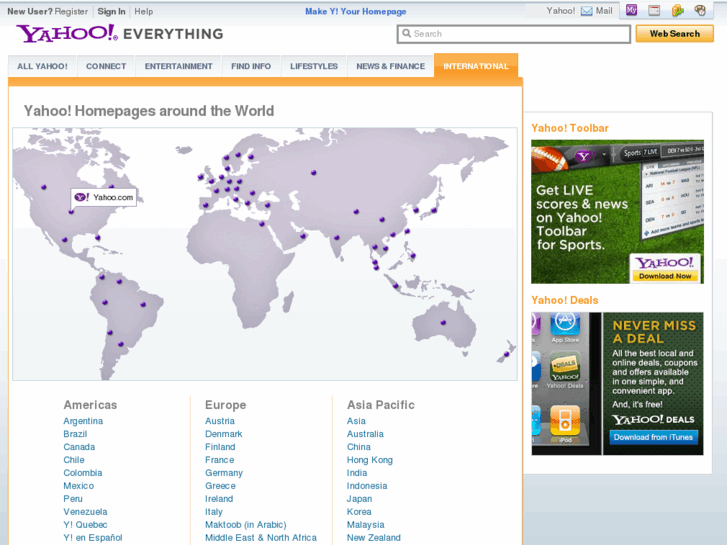Select the New Zealand dot on the map
Screen dimensions: 727x545
click(x=506, y=354)
